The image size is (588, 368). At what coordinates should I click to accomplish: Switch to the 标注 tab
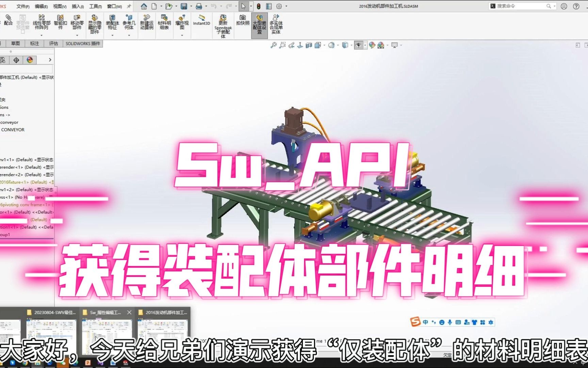click(34, 43)
